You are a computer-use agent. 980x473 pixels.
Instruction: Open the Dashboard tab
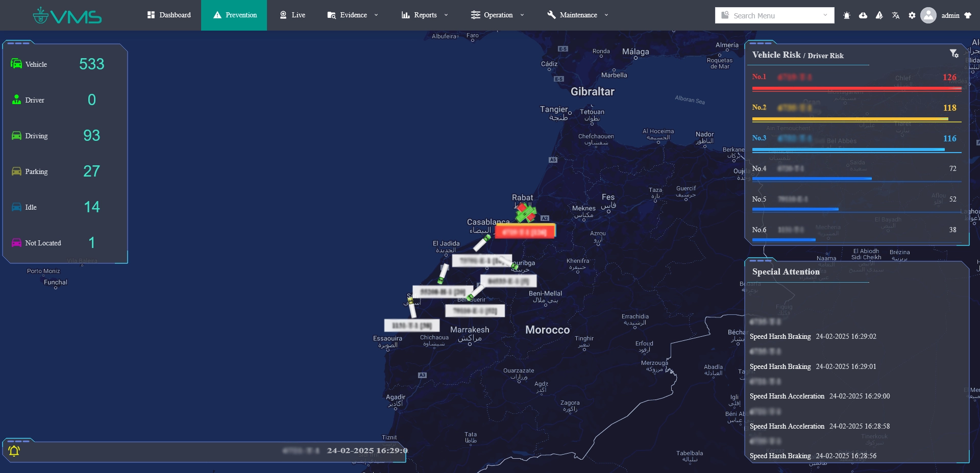tap(169, 15)
